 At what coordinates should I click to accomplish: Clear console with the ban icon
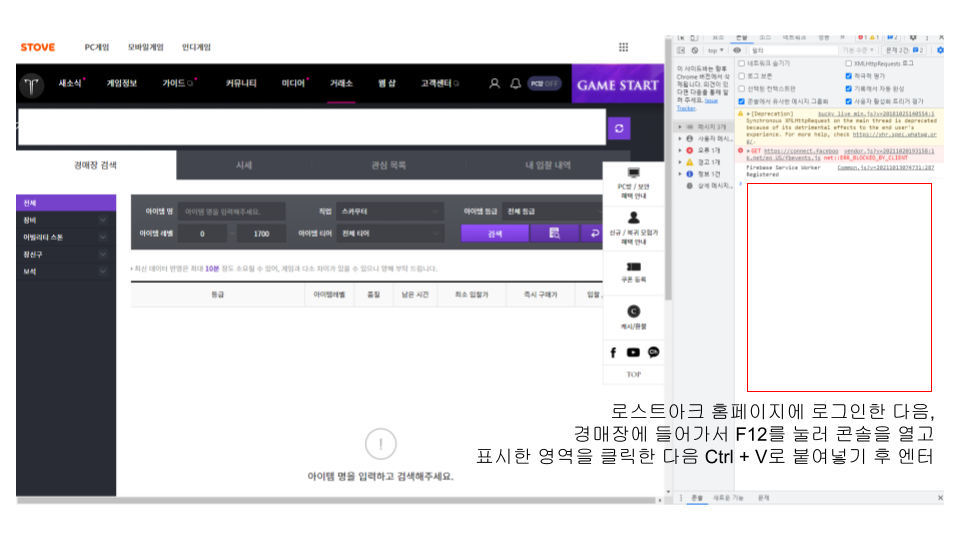(695, 50)
